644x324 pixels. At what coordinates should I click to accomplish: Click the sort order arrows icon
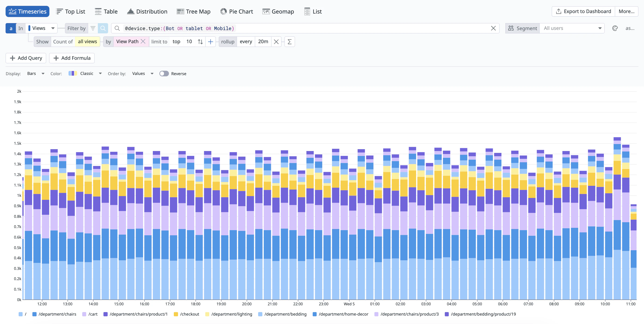[200, 42]
